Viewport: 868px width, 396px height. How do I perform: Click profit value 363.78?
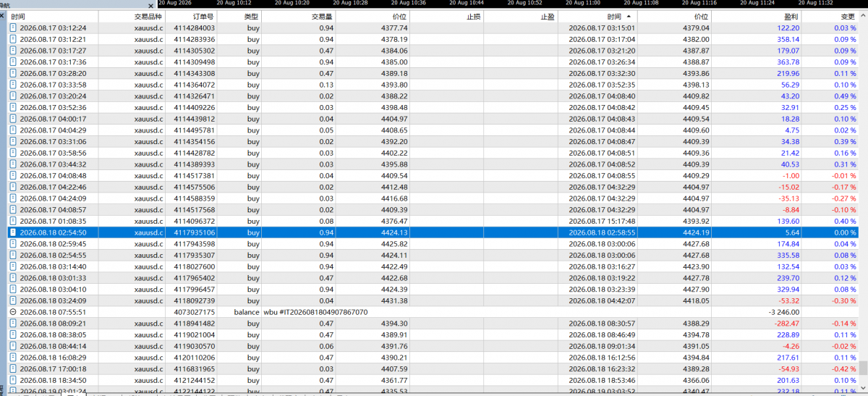tap(788, 62)
